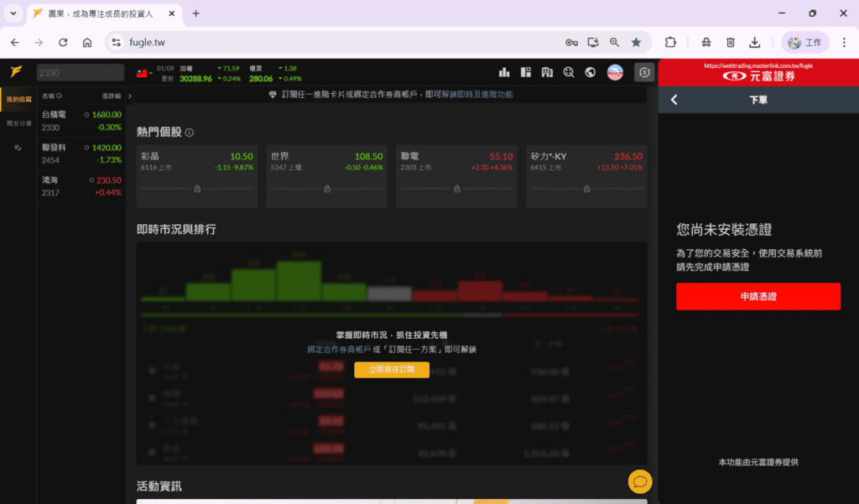Click info icon beside 熱門個股

click(190, 132)
